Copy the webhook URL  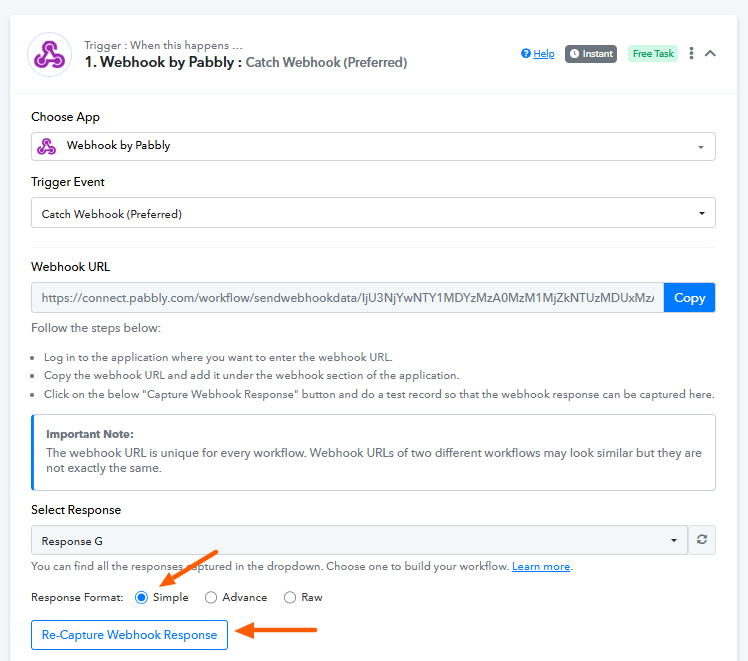[x=689, y=298]
